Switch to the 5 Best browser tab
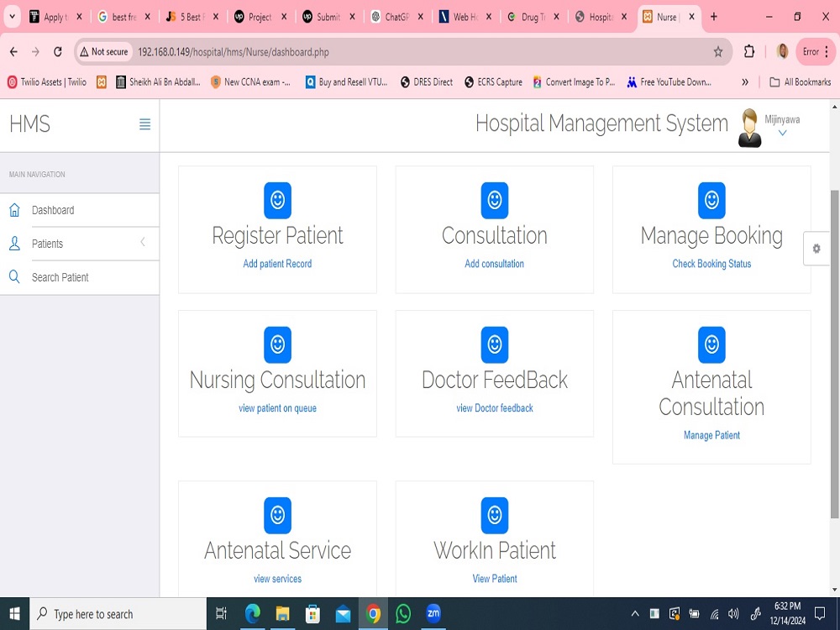Image resolution: width=840 pixels, height=630 pixels. pos(192,17)
